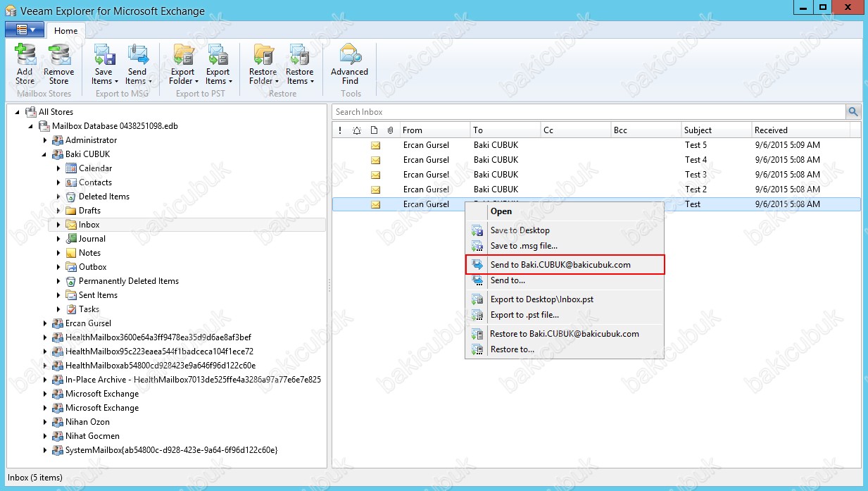Choose Export to .pst file...
The height and width of the screenshot is (491, 868).
coord(565,315)
